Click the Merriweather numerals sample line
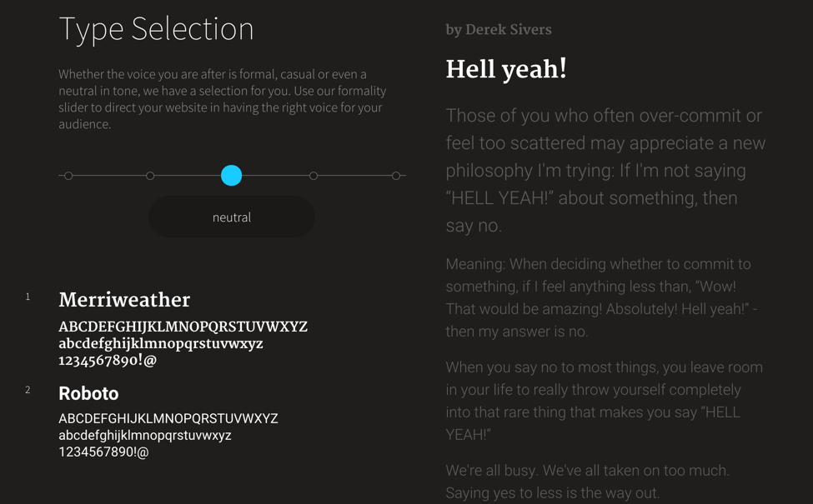 108,361
